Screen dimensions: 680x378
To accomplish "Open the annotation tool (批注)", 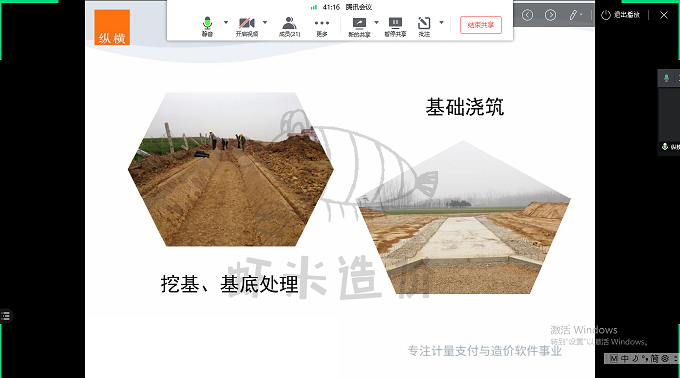I will coord(424,27).
